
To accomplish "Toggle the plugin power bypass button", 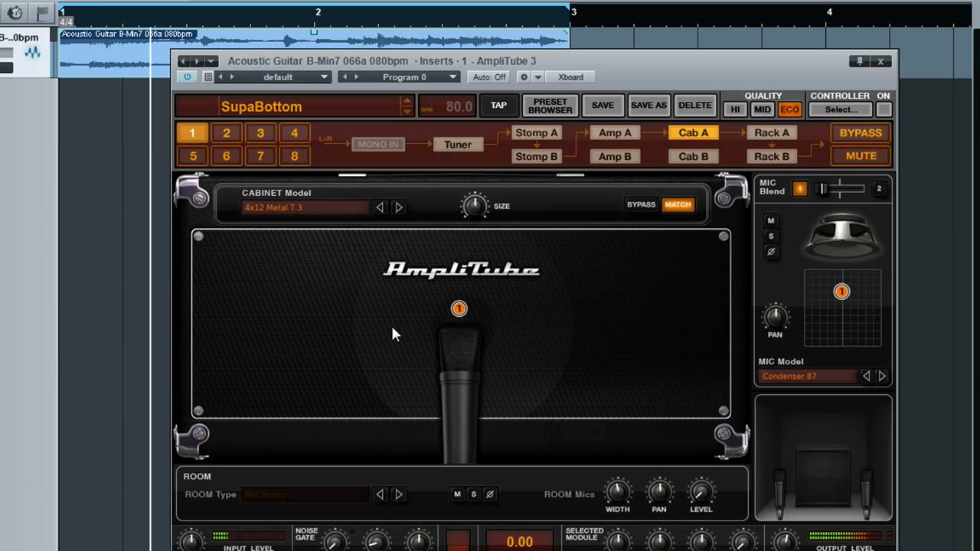I will pyautogui.click(x=188, y=77).
